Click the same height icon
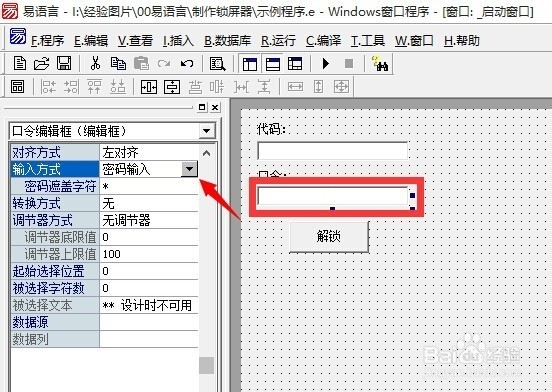Viewport: 552px width, 392px height. (x=318, y=87)
